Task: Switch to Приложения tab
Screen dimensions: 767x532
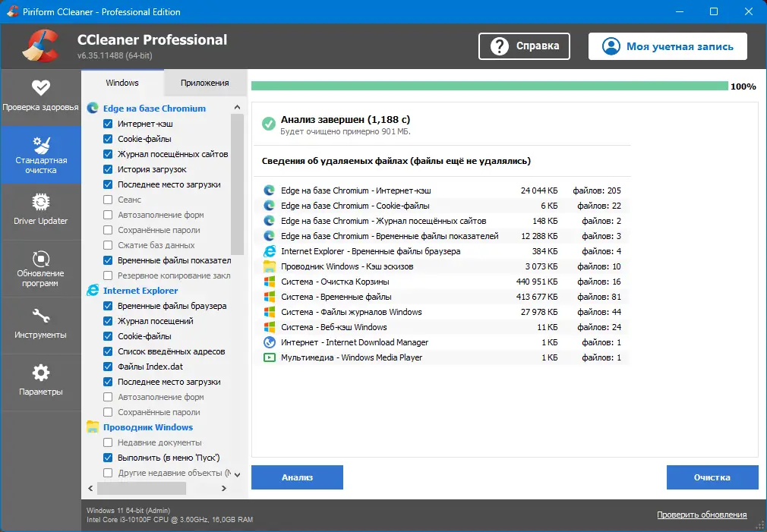Action: [204, 83]
